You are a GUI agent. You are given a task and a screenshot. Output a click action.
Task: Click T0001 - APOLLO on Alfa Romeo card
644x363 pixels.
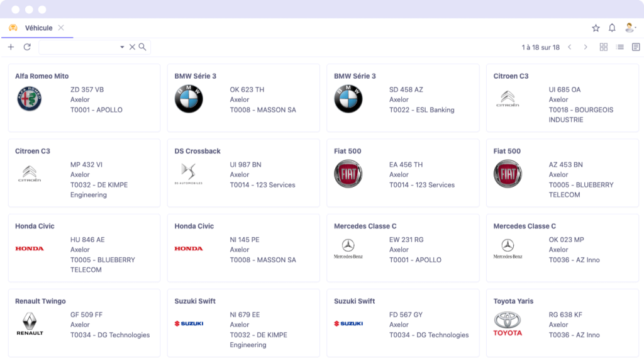(x=96, y=110)
